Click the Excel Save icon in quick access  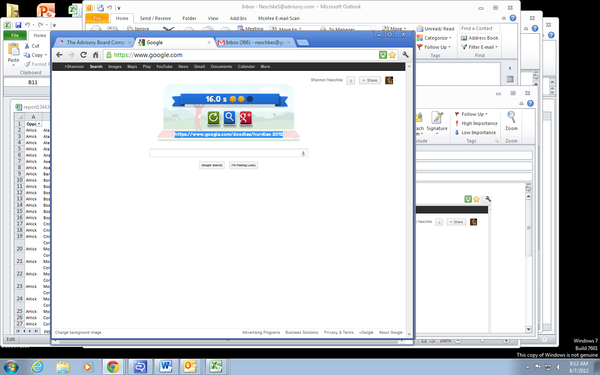18,25
